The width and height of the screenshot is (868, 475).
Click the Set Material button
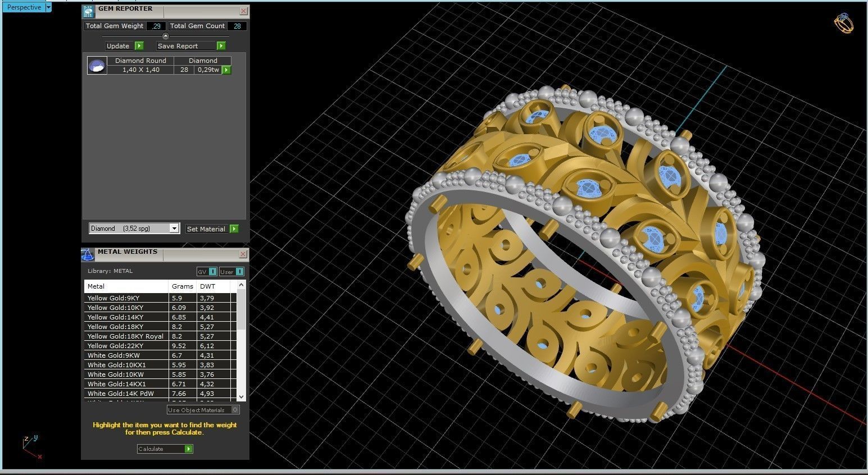206,229
